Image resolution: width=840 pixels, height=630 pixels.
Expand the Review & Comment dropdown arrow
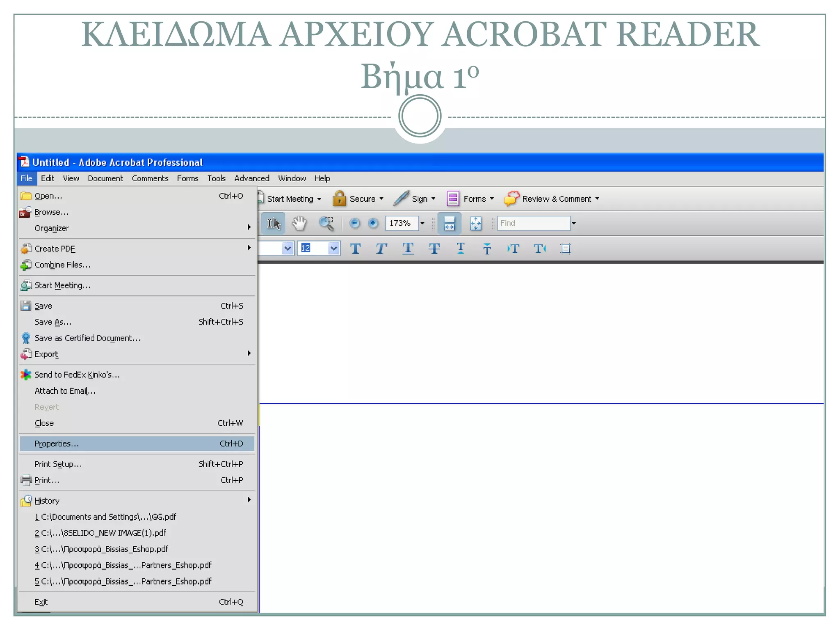(597, 199)
